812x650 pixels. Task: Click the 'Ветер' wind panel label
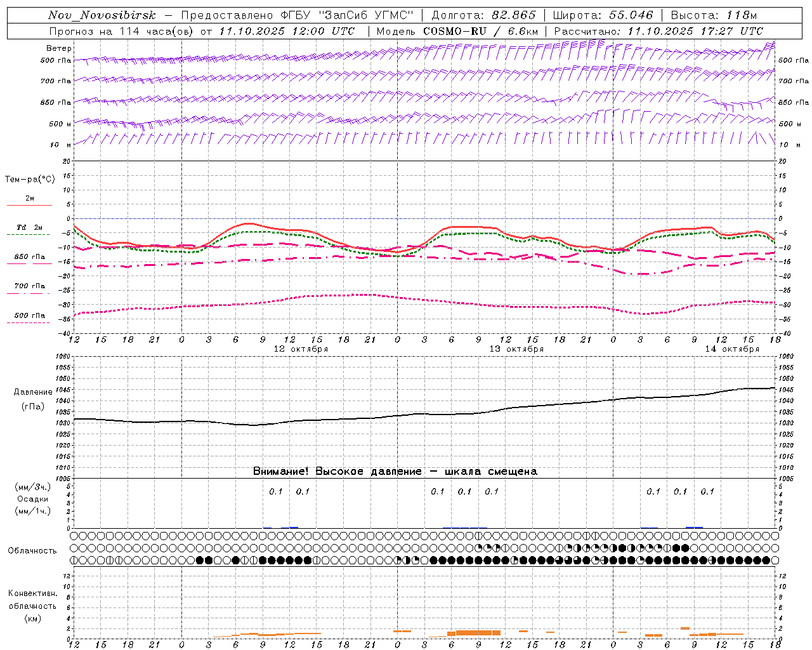click(x=59, y=48)
